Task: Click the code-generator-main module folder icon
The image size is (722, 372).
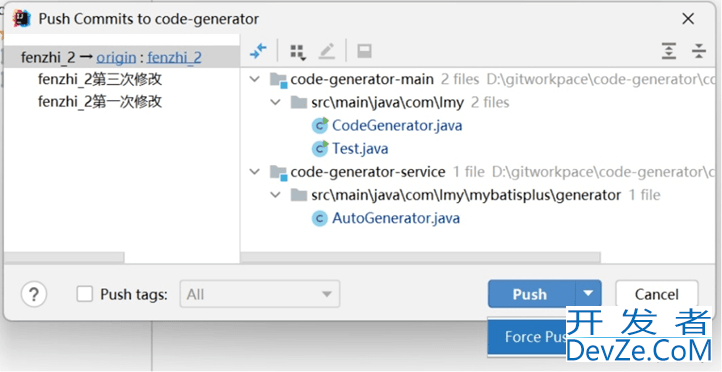Action: (x=279, y=80)
